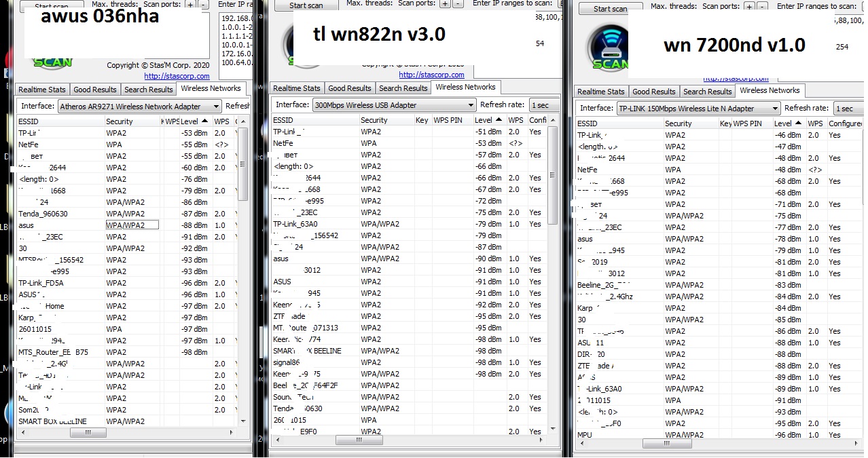Viewport: 868px width, 458px height.
Task: Sort by Key column in tl wn822n window
Action: (422, 120)
